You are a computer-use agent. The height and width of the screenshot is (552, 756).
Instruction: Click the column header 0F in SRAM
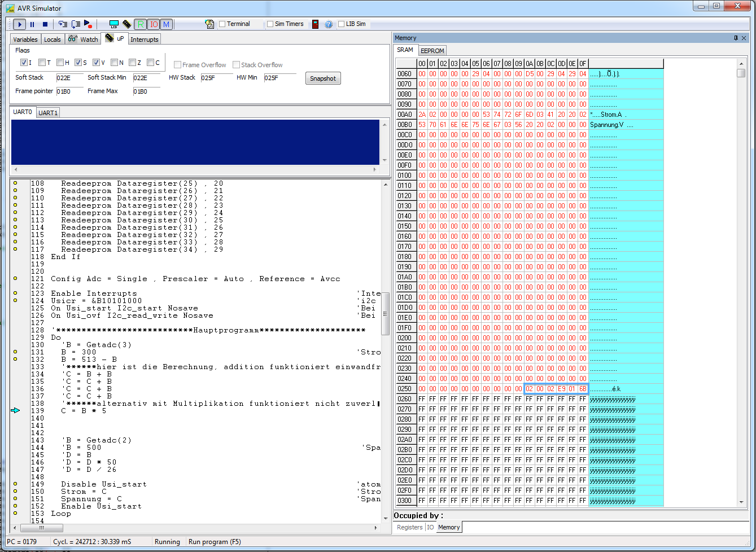coord(583,64)
